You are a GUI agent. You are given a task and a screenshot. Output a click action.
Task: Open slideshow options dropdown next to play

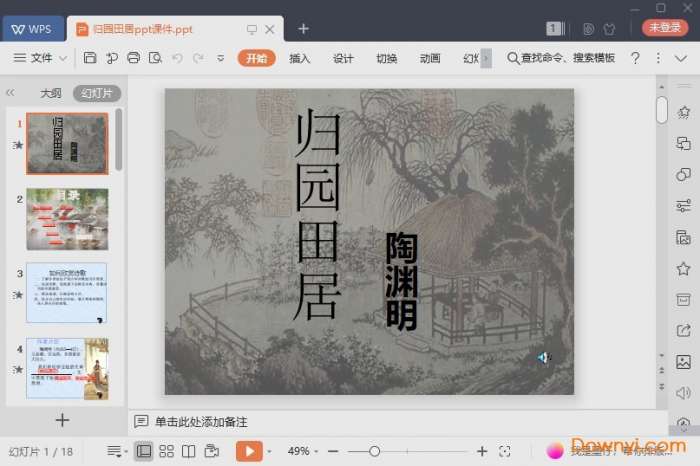[x=269, y=452]
